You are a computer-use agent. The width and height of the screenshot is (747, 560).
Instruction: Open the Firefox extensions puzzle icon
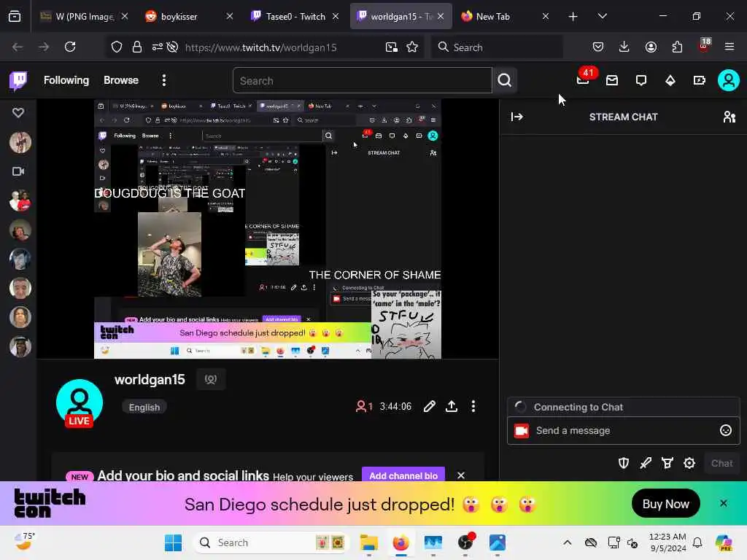pyautogui.click(x=677, y=47)
